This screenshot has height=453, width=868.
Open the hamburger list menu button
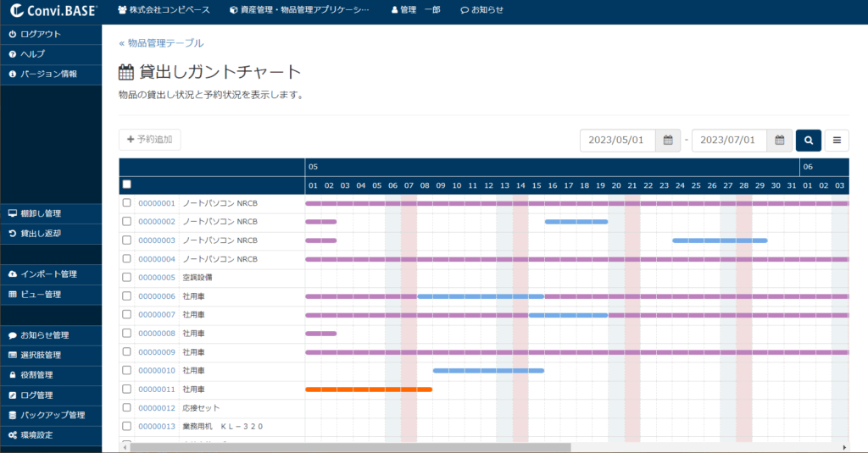[837, 141]
